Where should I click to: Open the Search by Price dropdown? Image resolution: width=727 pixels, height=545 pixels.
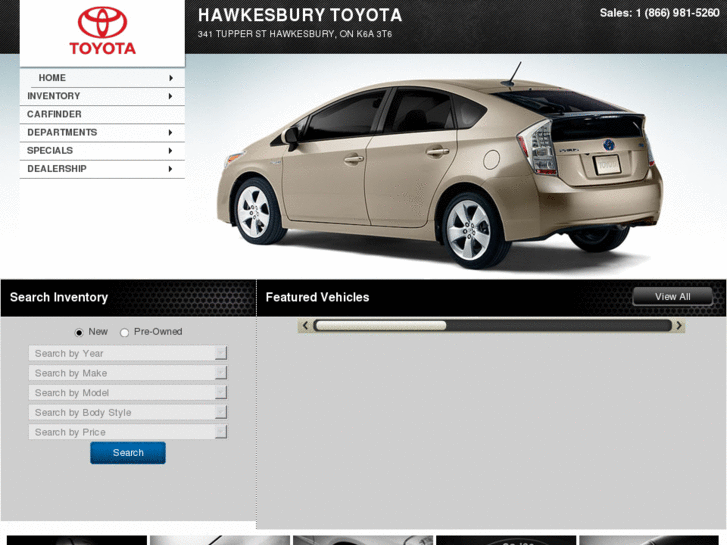(x=128, y=432)
